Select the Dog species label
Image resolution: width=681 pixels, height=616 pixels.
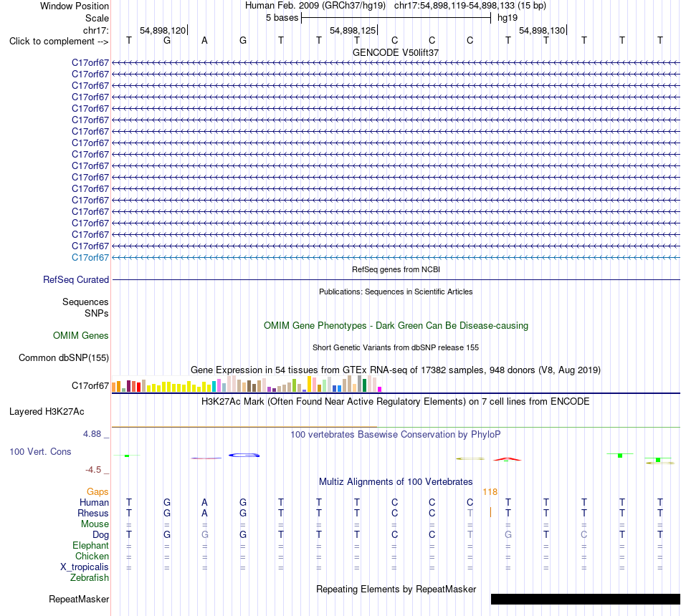(101, 535)
